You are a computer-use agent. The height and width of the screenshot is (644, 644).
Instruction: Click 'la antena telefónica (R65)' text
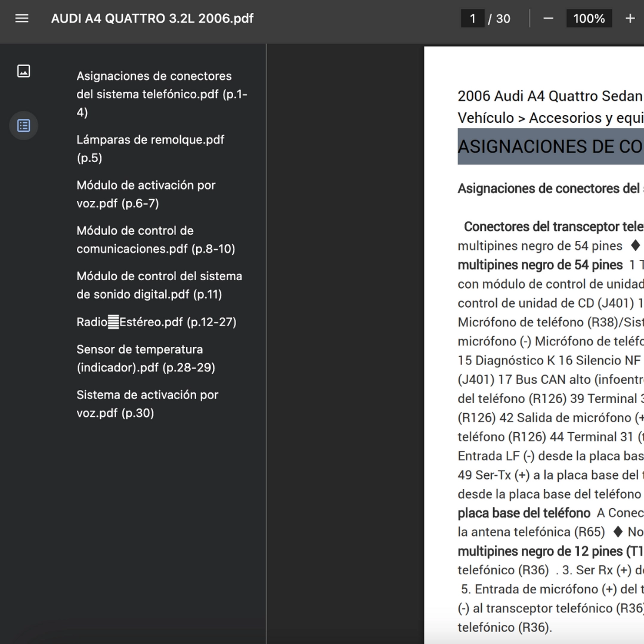[x=531, y=532]
